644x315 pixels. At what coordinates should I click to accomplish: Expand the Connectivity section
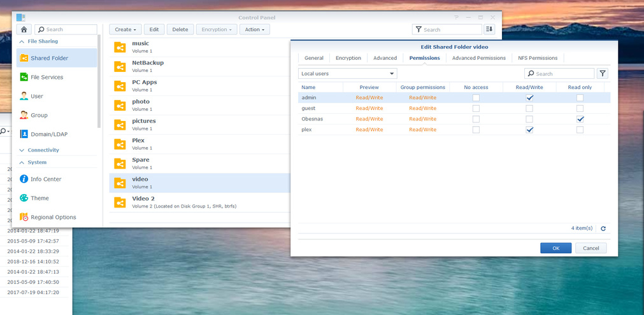(x=22, y=150)
